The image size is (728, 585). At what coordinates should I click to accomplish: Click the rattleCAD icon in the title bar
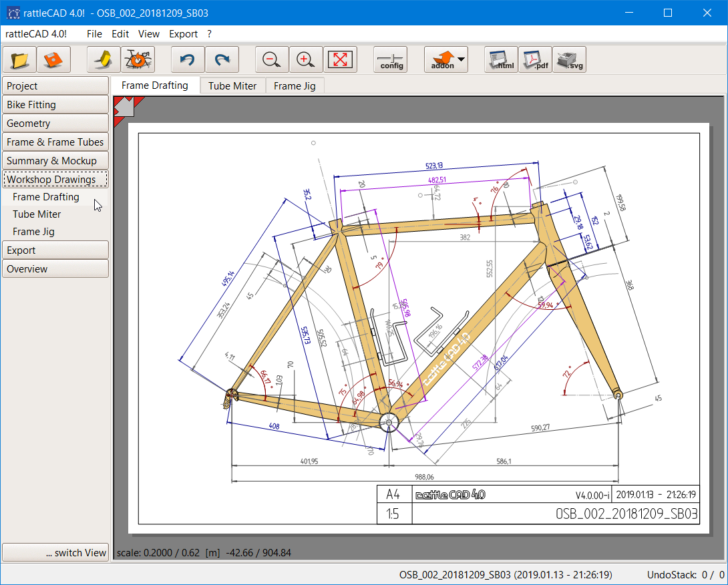click(x=13, y=13)
